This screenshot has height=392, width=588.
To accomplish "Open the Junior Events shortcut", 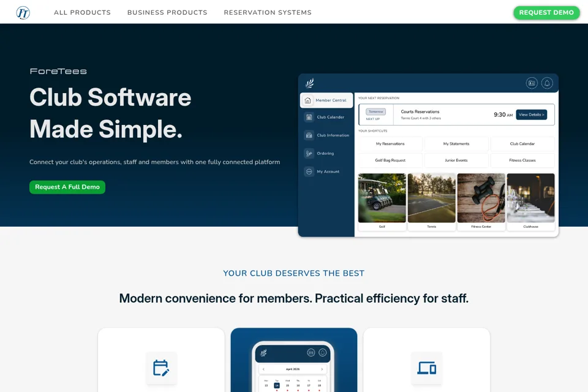I will point(456,160).
